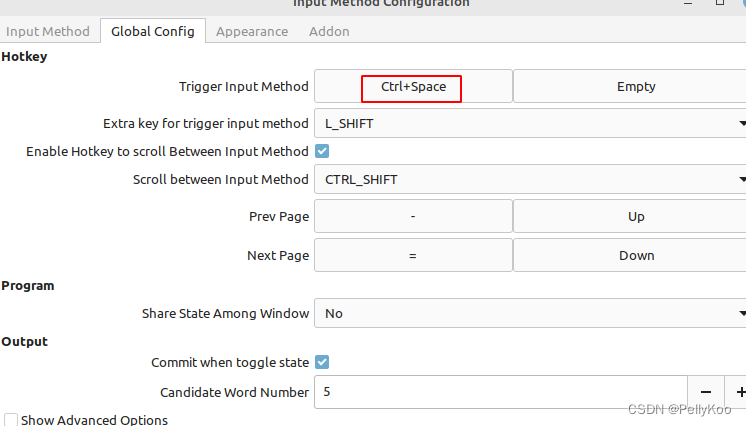Go to the Addon tab
Image resolution: width=746 pixels, height=426 pixels.
point(329,31)
